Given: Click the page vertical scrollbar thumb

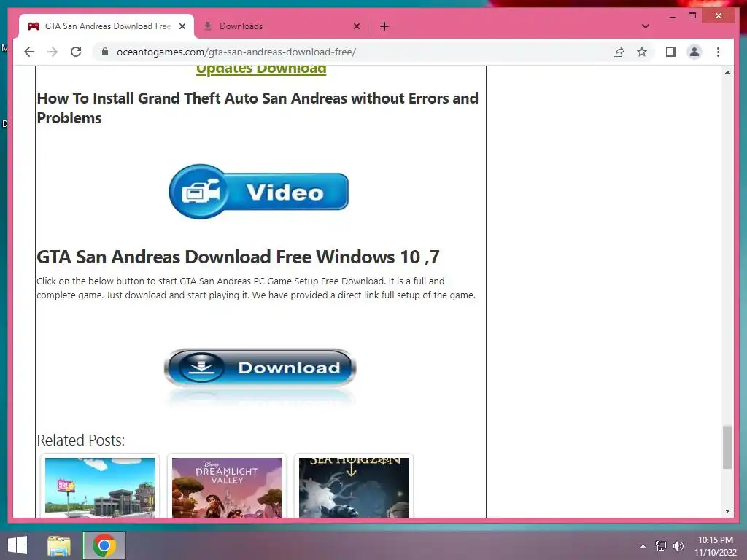Looking at the screenshot, I should [x=727, y=448].
